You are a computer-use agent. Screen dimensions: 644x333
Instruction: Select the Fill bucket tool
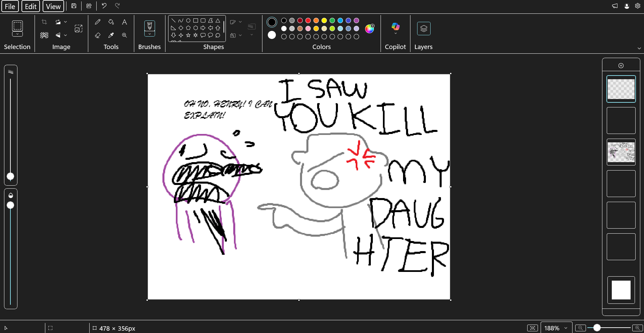(111, 22)
